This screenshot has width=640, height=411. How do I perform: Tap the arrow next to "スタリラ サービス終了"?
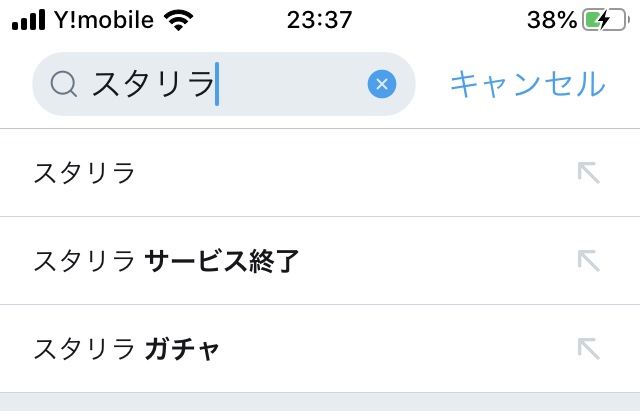click(588, 260)
